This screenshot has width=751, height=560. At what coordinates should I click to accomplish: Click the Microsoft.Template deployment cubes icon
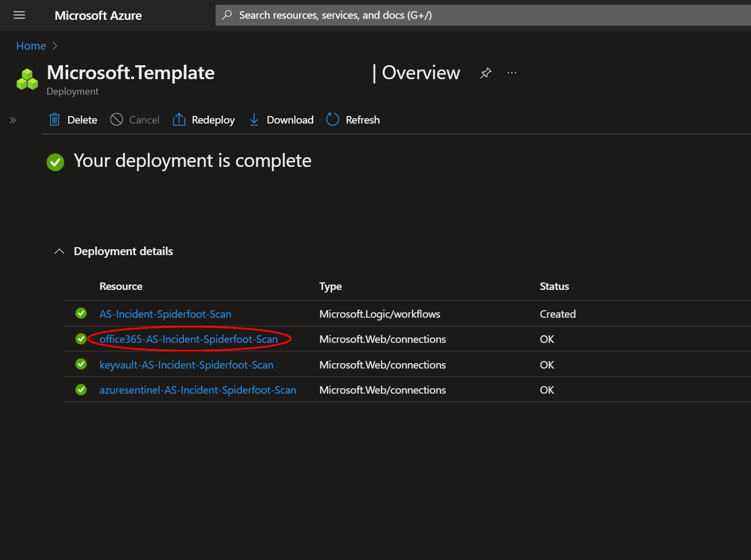27,79
